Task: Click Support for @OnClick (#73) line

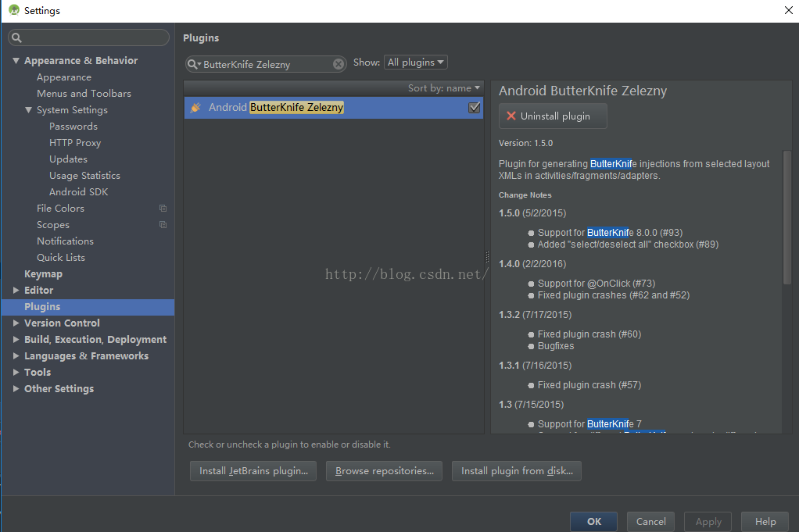Action: click(x=597, y=283)
